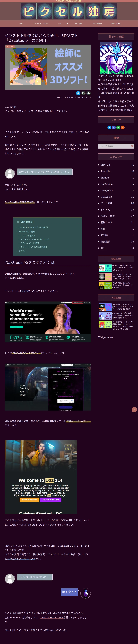Click the Welcome to Daz 3D email screenshot
138x644 pixels.
[x=41, y=477]
